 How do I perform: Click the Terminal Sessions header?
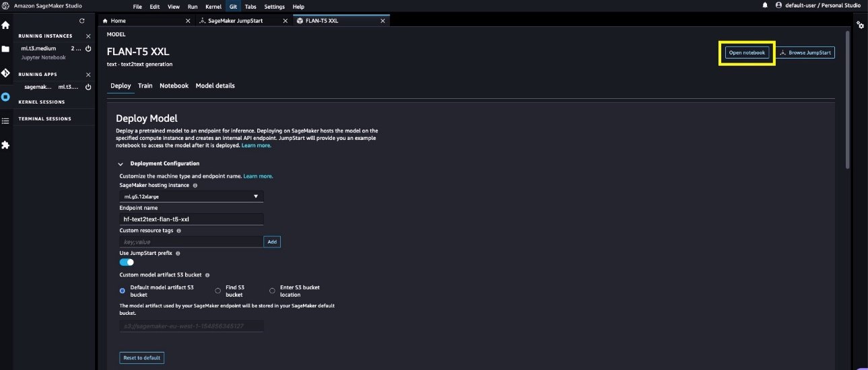click(44, 119)
